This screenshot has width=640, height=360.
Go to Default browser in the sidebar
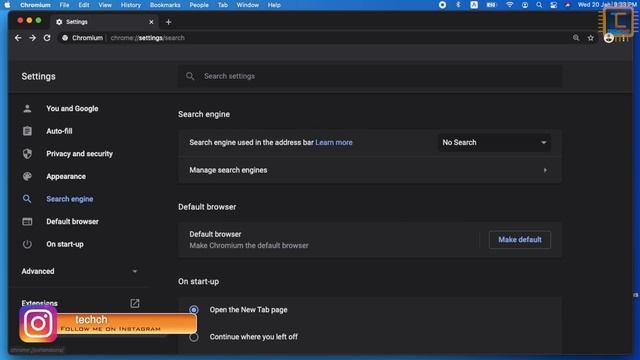[72, 222]
